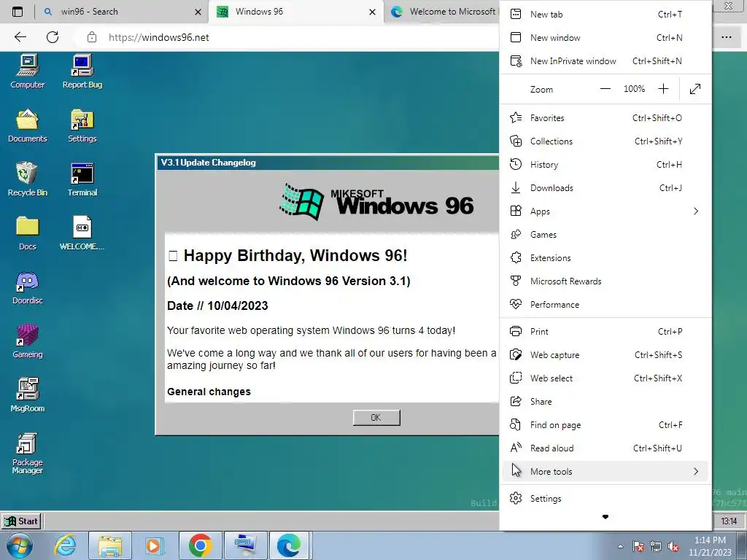Select New tab from menu
Screen dimensions: 747x560
[605, 15]
